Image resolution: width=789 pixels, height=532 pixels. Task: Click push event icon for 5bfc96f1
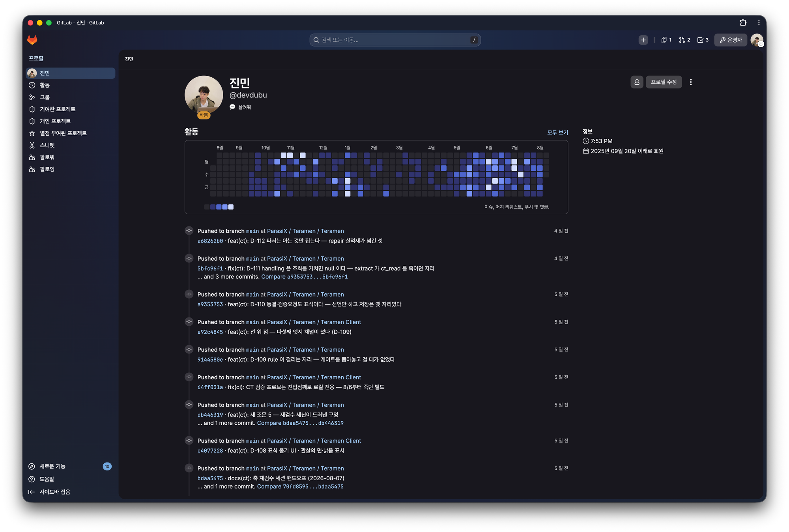pyautogui.click(x=189, y=258)
